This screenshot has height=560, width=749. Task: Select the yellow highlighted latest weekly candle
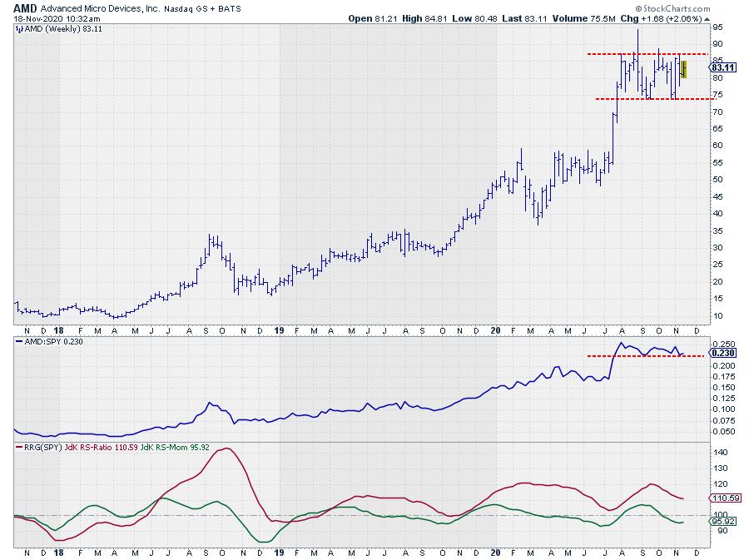click(683, 69)
